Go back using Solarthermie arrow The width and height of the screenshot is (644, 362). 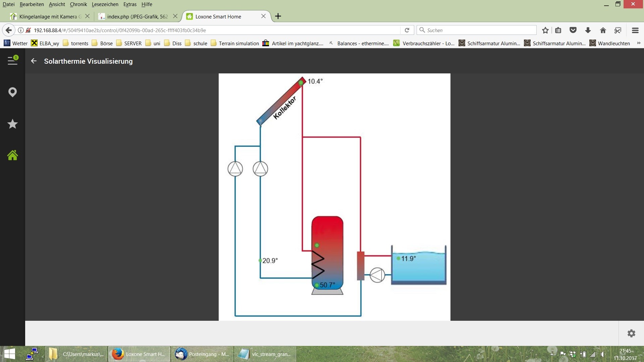(x=34, y=61)
